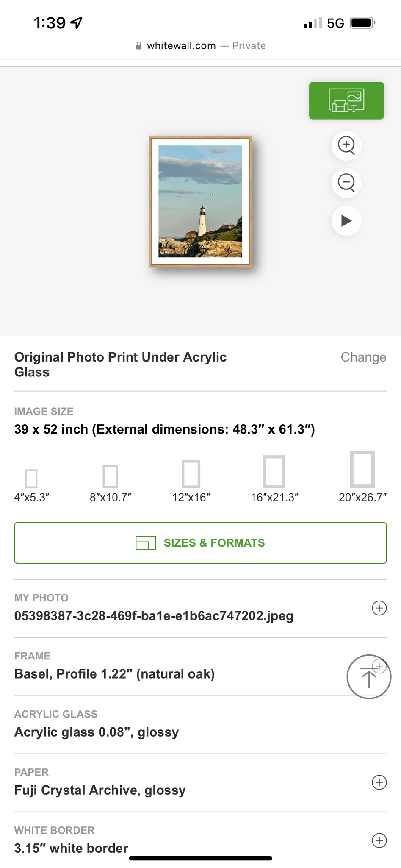
Task: Select the 8"x10.7" image size
Action: (111, 477)
